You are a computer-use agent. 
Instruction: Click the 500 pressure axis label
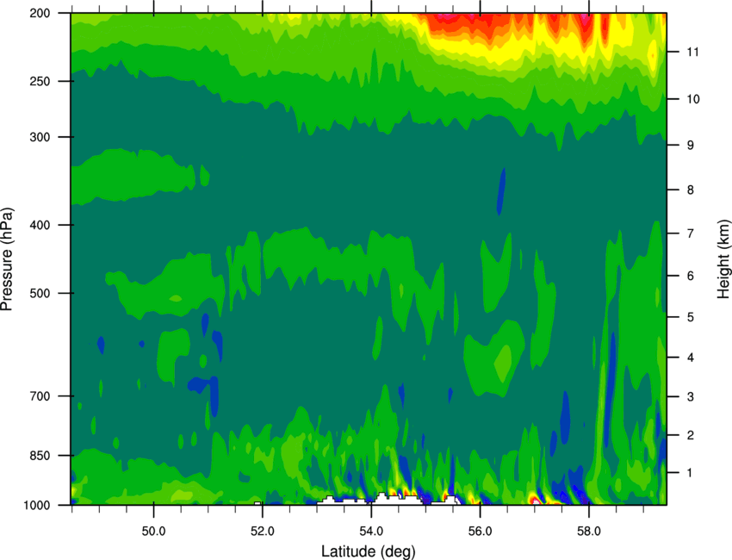40,293
